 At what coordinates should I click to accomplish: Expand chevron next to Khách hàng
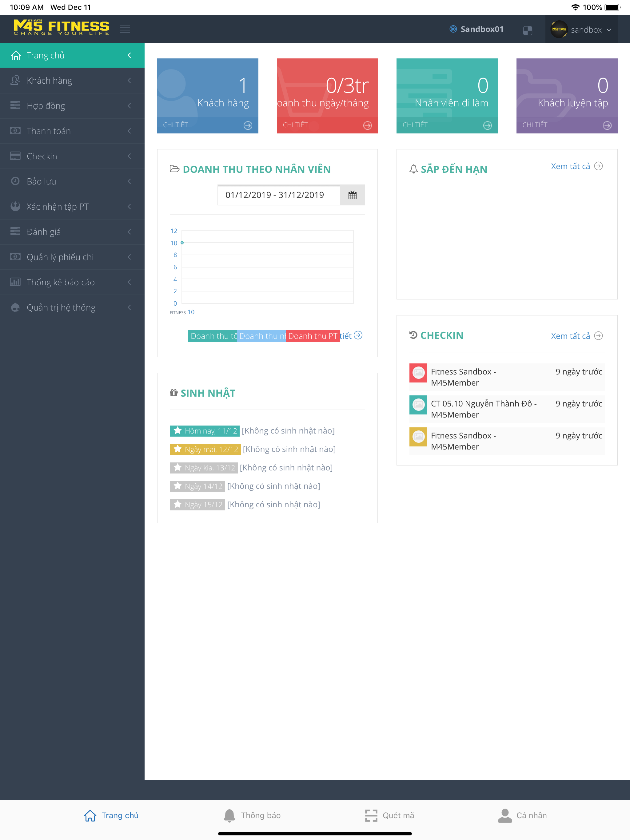129,81
